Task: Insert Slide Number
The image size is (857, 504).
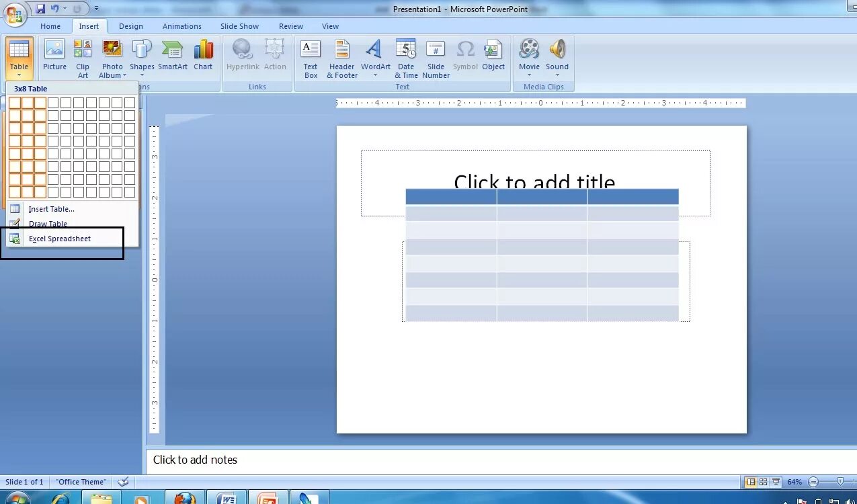Action: click(436, 58)
